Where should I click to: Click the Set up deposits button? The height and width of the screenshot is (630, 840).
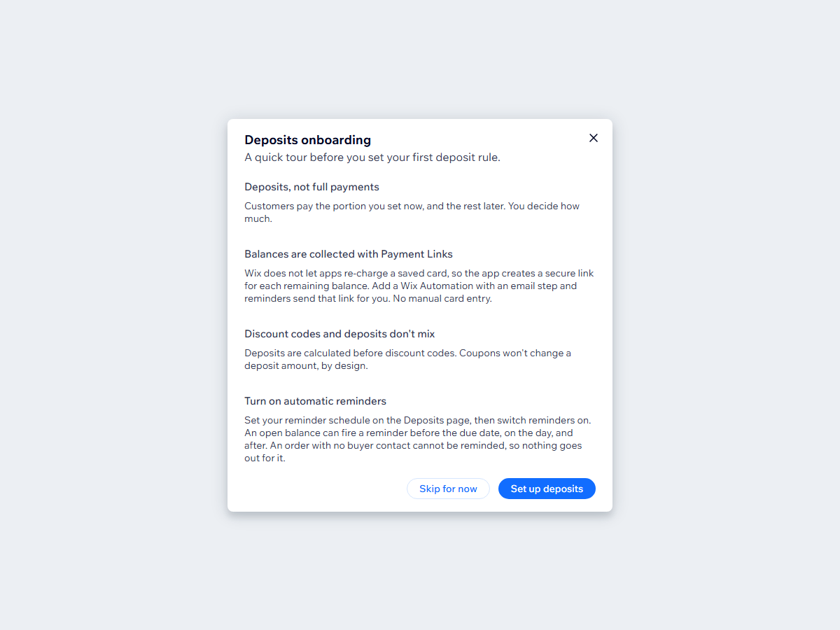pyautogui.click(x=547, y=489)
